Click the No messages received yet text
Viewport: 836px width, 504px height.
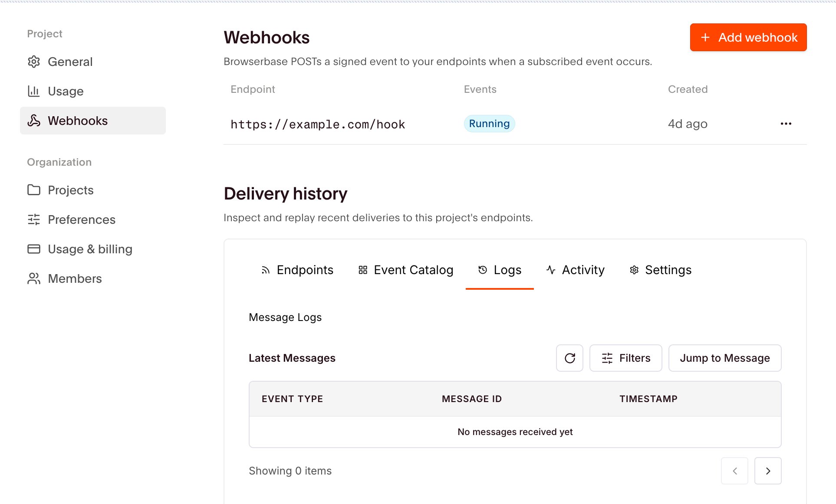click(515, 432)
